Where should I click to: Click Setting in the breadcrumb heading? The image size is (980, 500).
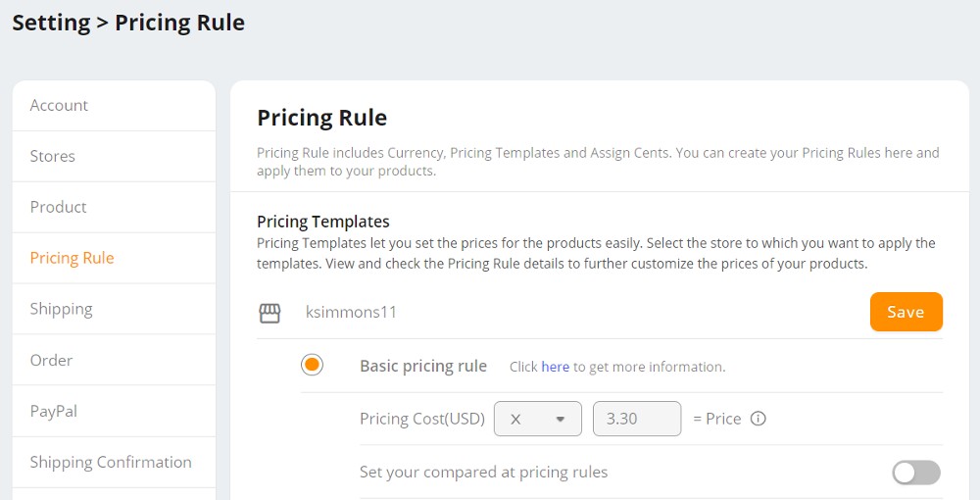[51, 24]
